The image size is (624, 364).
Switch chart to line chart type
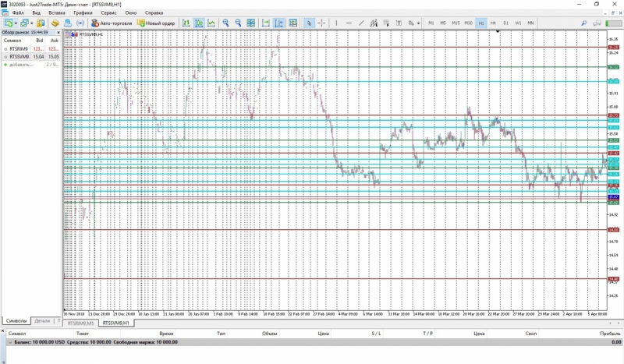click(211, 23)
